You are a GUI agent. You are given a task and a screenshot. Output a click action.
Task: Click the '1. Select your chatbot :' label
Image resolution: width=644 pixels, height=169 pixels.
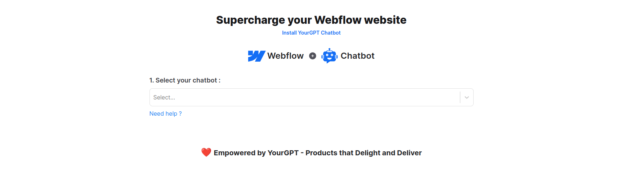[185, 80]
